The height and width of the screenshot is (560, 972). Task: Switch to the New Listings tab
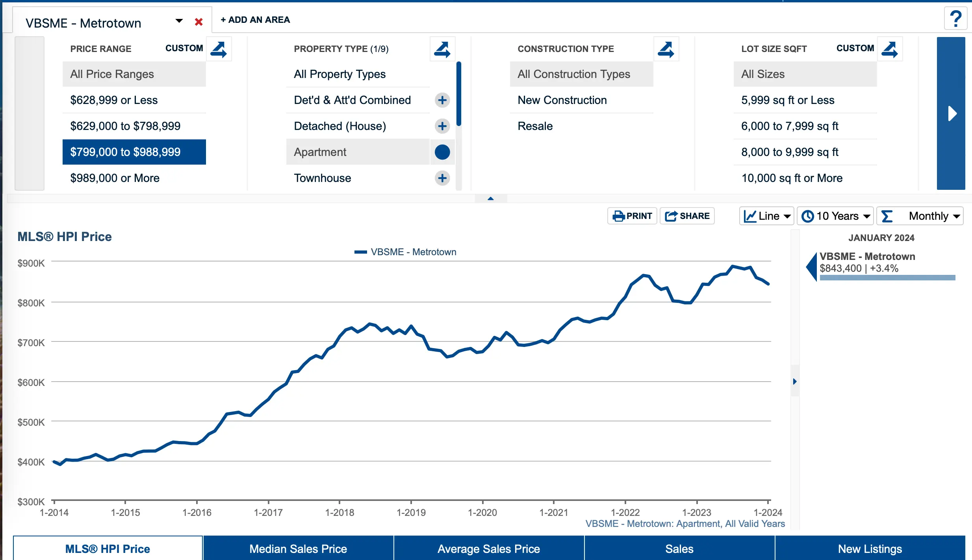[x=870, y=549]
